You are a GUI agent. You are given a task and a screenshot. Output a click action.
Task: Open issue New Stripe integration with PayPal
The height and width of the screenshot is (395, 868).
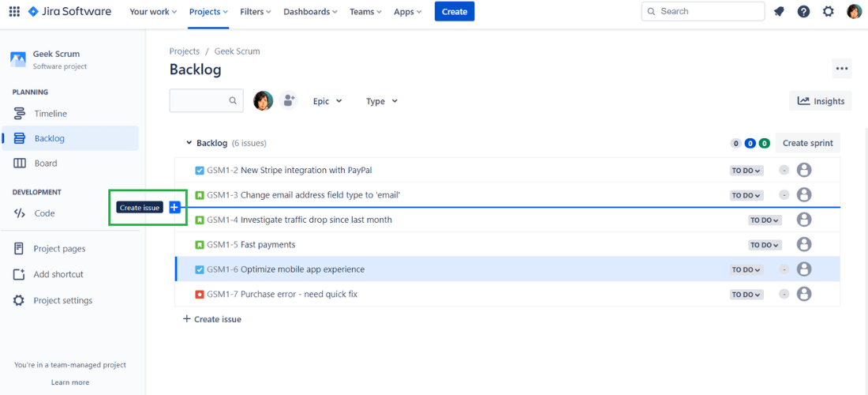306,171
